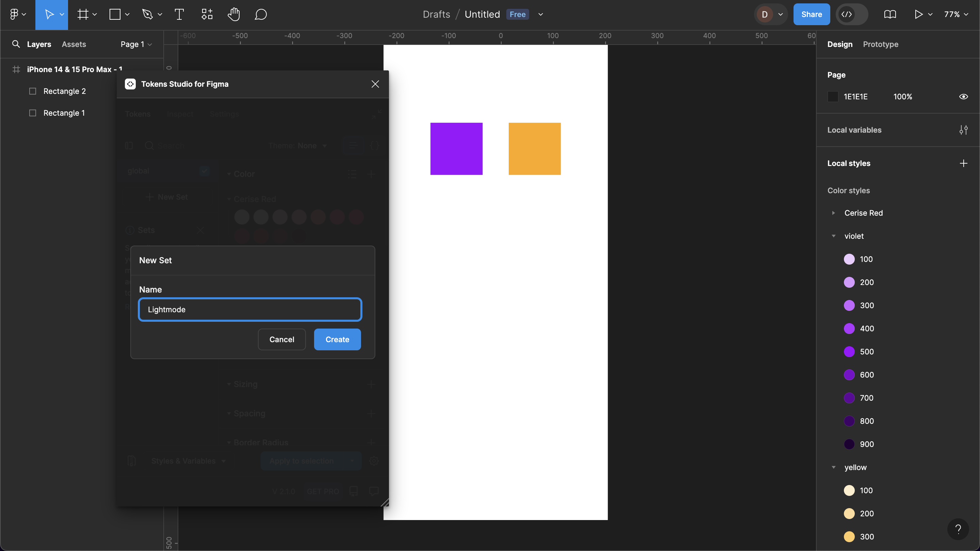Open the library book icon
This screenshot has width=980, height=551.
click(890, 14)
